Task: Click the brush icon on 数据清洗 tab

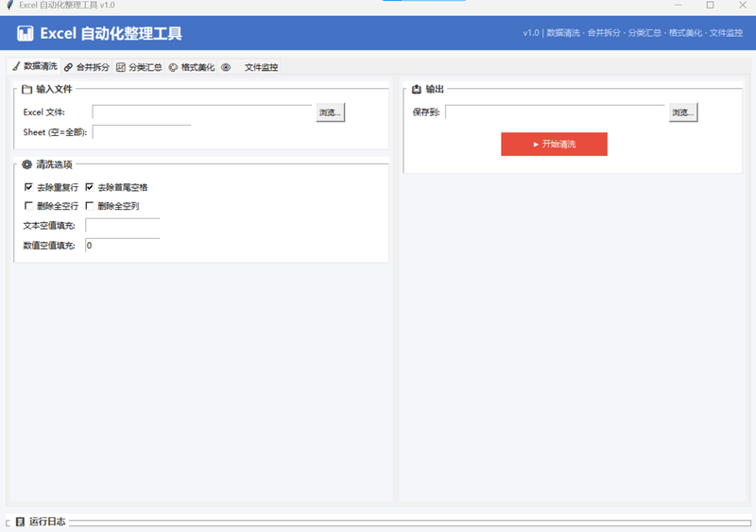Action: click(16, 66)
